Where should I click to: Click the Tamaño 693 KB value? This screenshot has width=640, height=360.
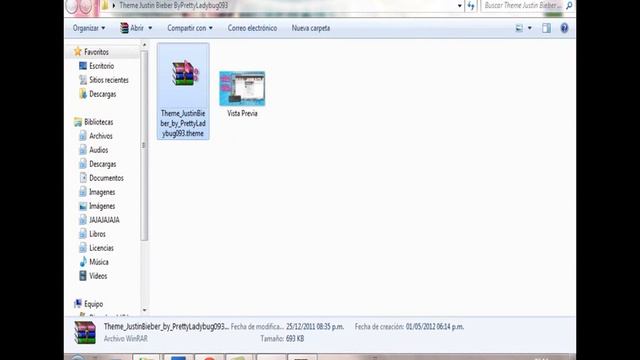[295, 338]
